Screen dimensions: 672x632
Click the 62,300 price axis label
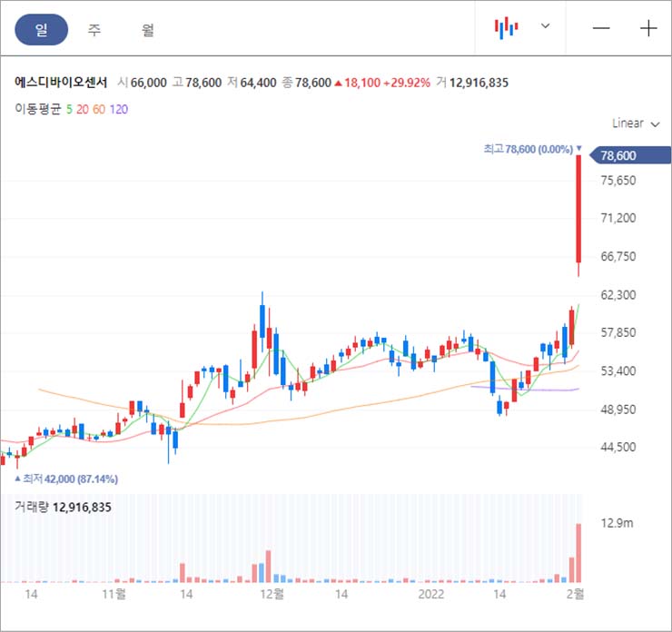click(x=618, y=295)
